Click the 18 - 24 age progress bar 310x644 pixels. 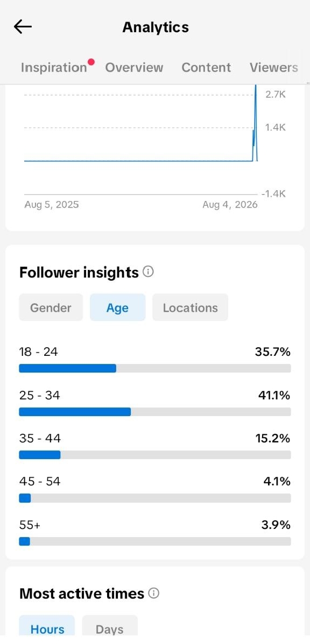[x=155, y=368]
